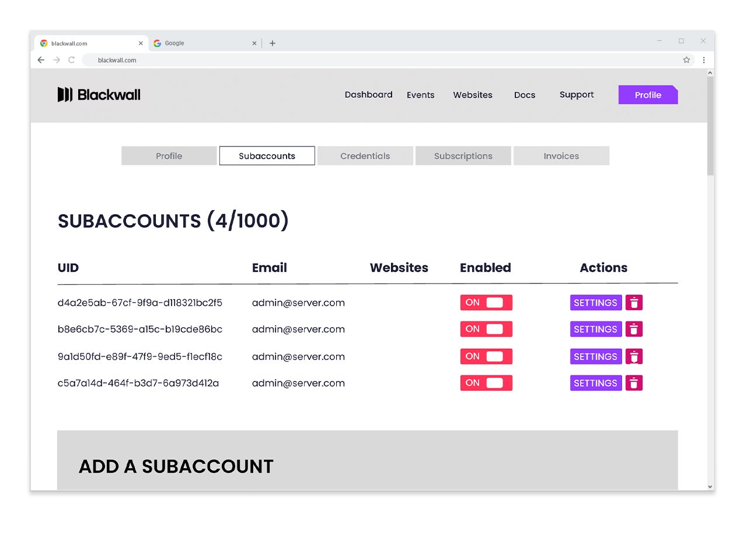The height and width of the screenshot is (560, 747).
Task: Click the Actions column header
Action: 603,268
